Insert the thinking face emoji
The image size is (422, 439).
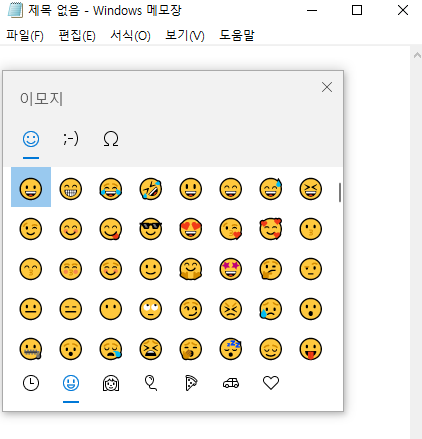click(271, 269)
